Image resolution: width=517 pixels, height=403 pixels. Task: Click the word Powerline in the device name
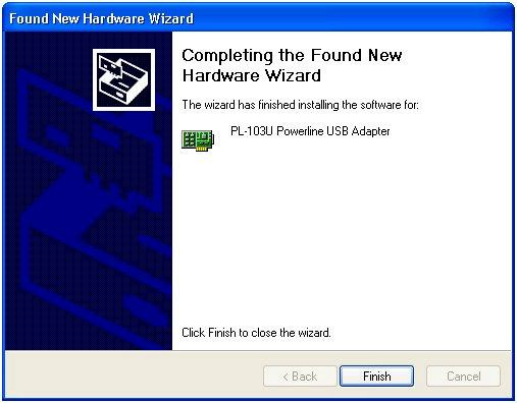tap(300, 131)
